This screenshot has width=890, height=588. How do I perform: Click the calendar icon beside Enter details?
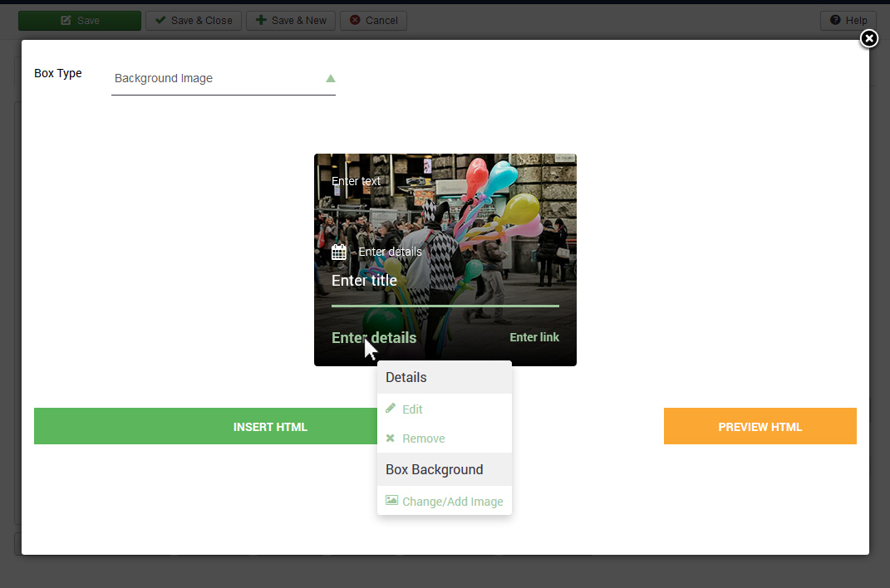click(339, 252)
